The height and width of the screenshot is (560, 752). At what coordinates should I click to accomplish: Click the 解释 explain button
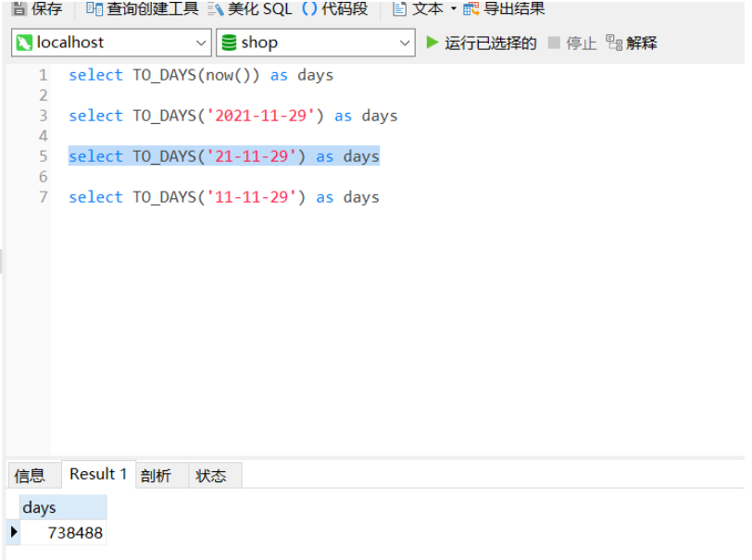[x=641, y=43]
